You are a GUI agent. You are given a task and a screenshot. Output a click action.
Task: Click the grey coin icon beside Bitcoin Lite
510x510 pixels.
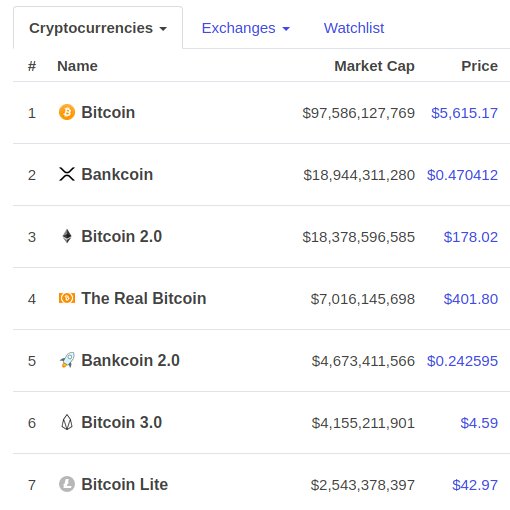tap(67, 484)
